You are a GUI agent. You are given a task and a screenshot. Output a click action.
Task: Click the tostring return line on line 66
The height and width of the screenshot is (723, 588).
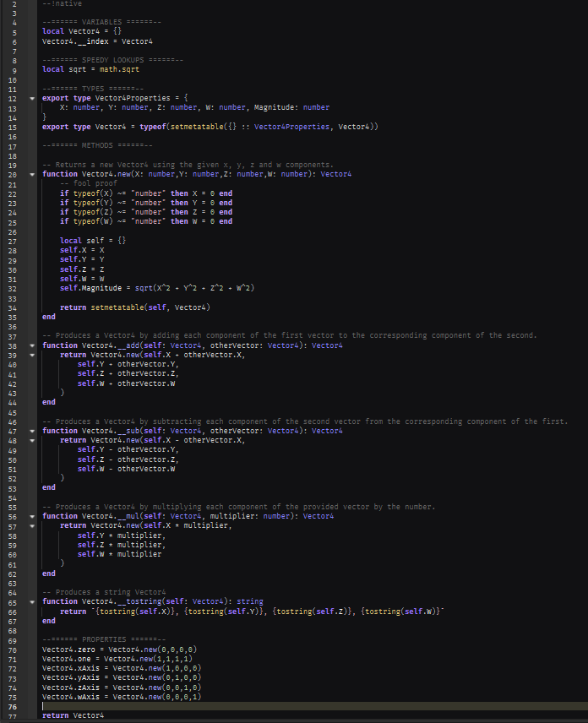tap(252, 612)
